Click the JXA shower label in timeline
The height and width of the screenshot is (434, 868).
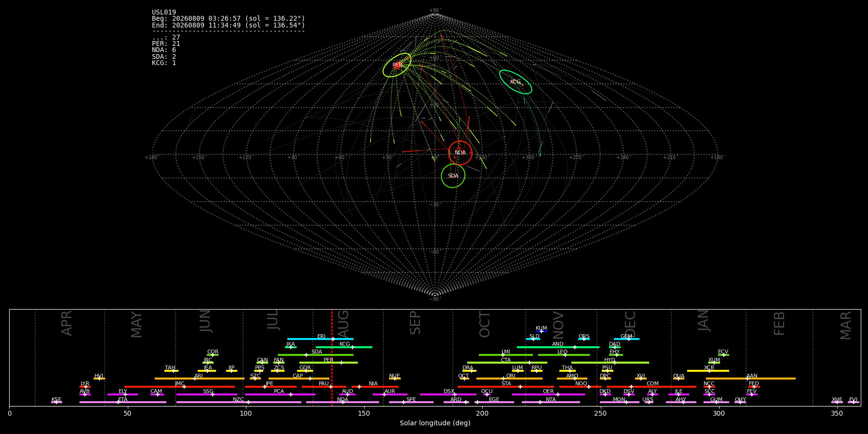click(290, 344)
